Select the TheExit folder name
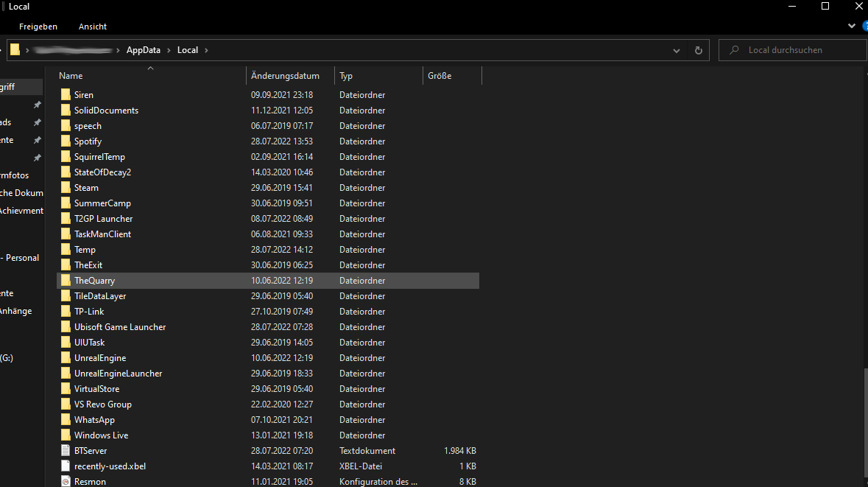868x487 pixels. (x=88, y=264)
